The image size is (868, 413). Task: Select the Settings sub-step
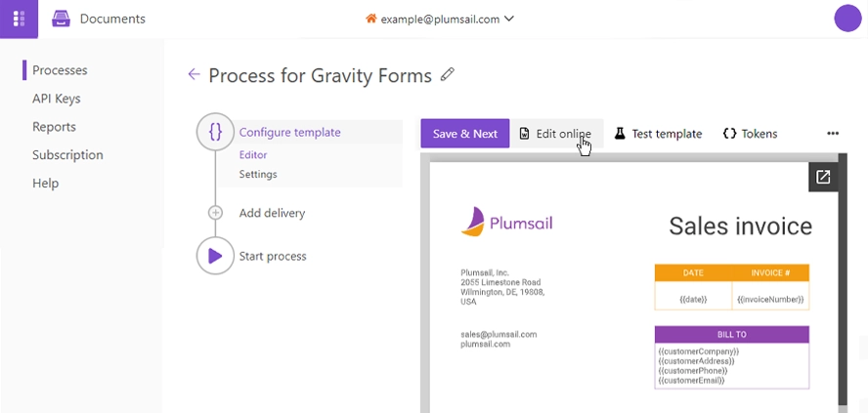coord(258,174)
